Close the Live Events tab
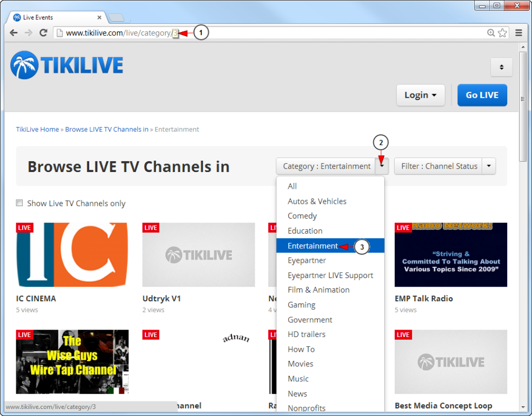The height and width of the screenshot is (416, 532). click(99, 17)
